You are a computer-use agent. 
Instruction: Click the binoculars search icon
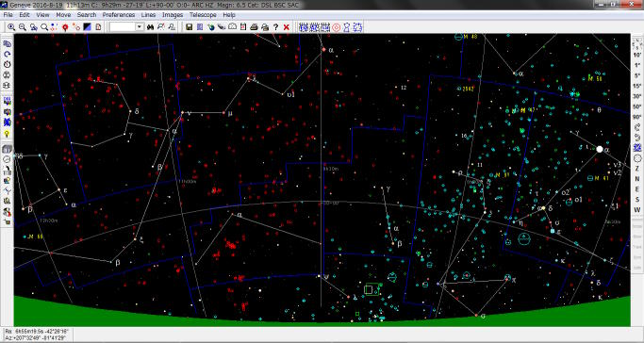[150, 27]
